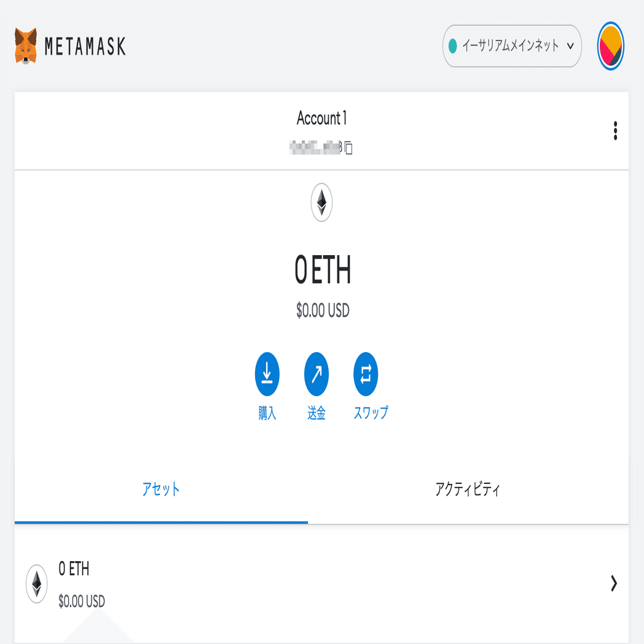Click the 購入 label text
This screenshot has height=644, width=644.
[267, 413]
